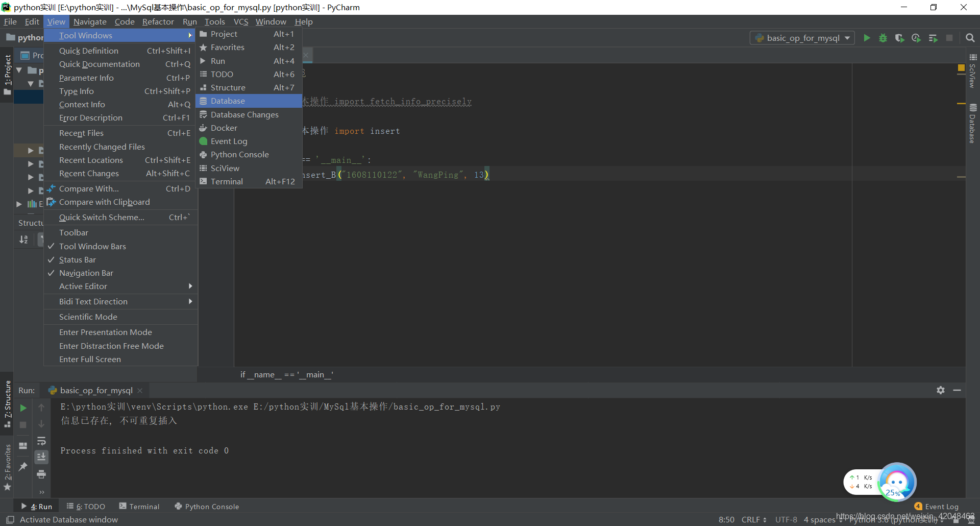980x526 pixels.
Task: Click the tool window quick-access status bar icon
Action: point(10,519)
